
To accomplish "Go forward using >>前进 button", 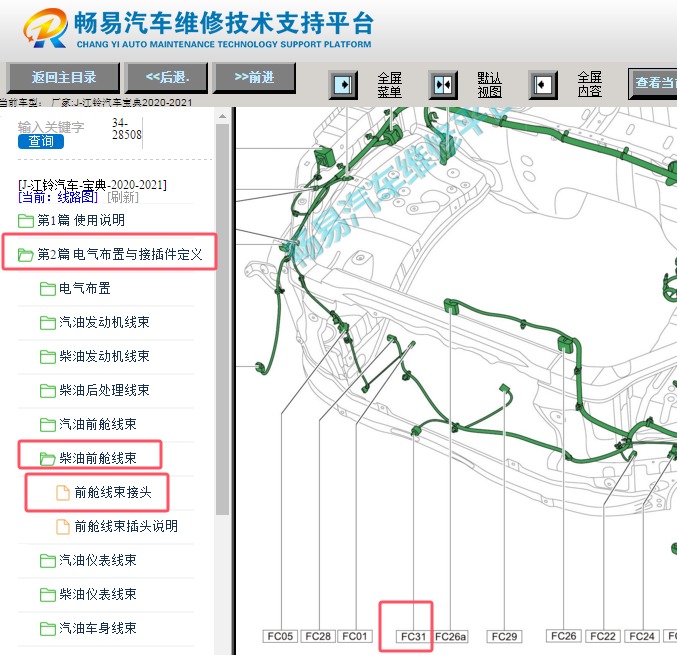I will tap(255, 78).
